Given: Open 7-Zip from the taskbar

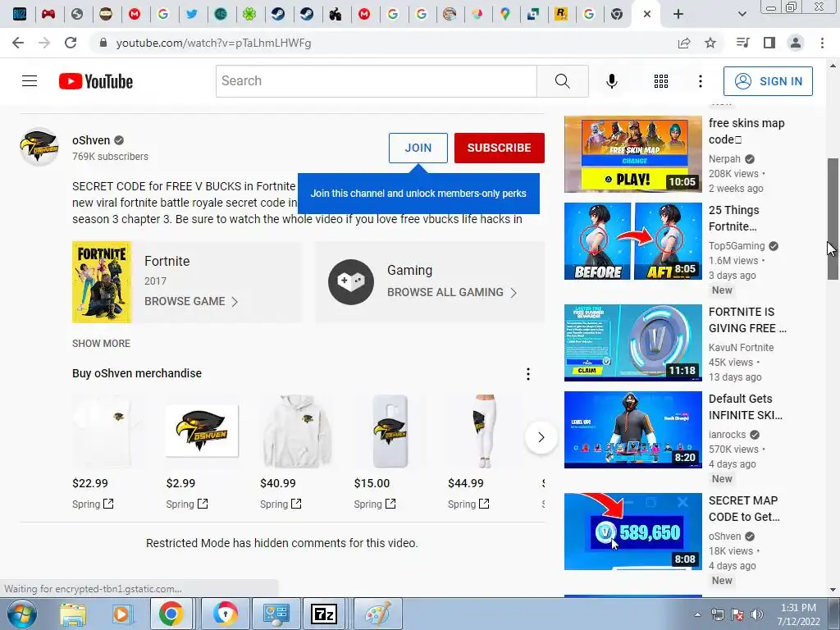Looking at the screenshot, I should pos(323,614).
